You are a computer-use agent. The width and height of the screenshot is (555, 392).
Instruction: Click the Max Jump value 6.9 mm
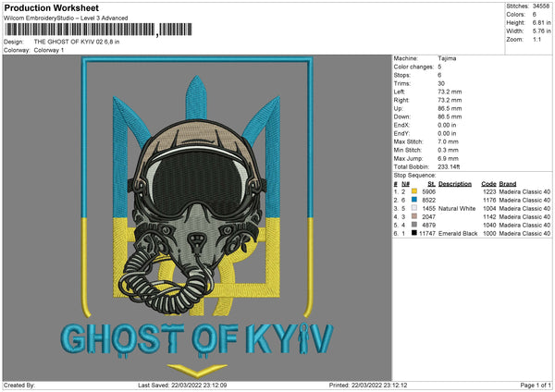pos(448,158)
